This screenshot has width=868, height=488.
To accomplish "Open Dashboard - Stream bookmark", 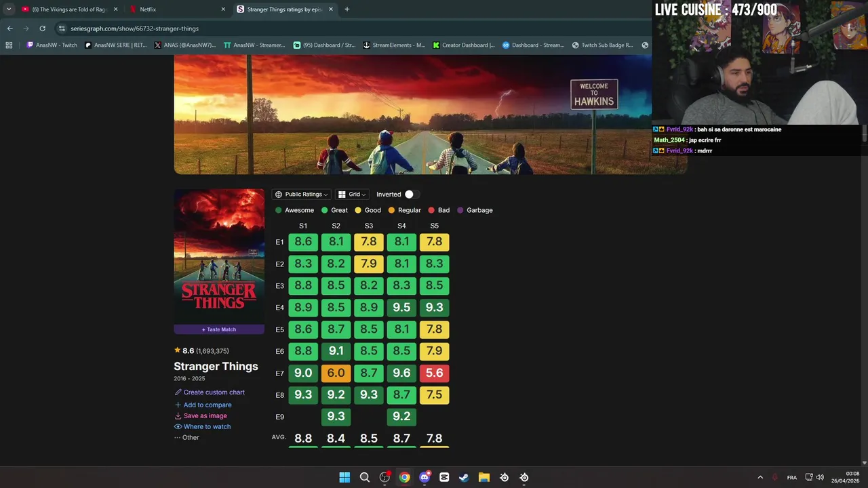I will [533, 45].
